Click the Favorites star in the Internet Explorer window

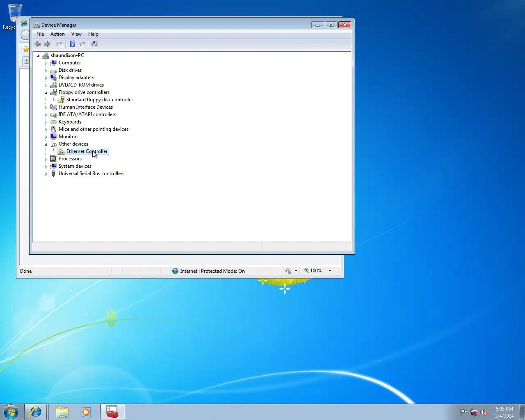pos(26,49)
